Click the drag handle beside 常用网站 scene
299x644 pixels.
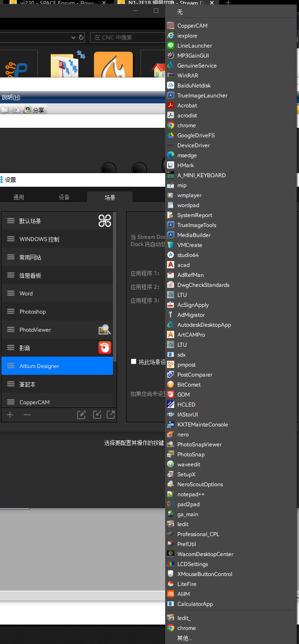(11, 257)
